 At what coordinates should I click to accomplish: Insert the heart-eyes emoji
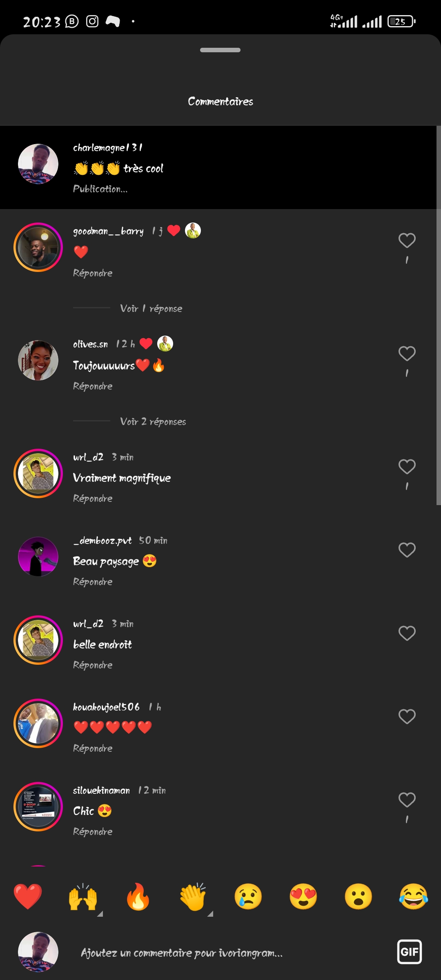[x=303, y=897]
